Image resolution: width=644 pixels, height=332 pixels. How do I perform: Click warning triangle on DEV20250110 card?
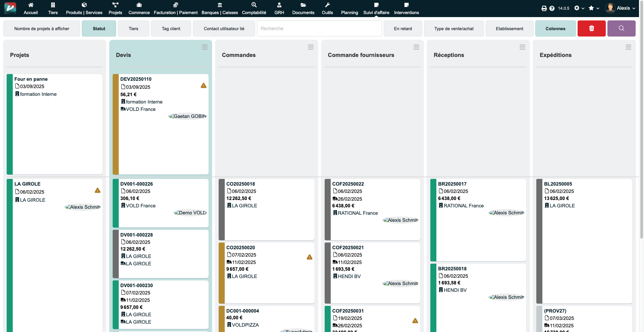click(204, 86)
